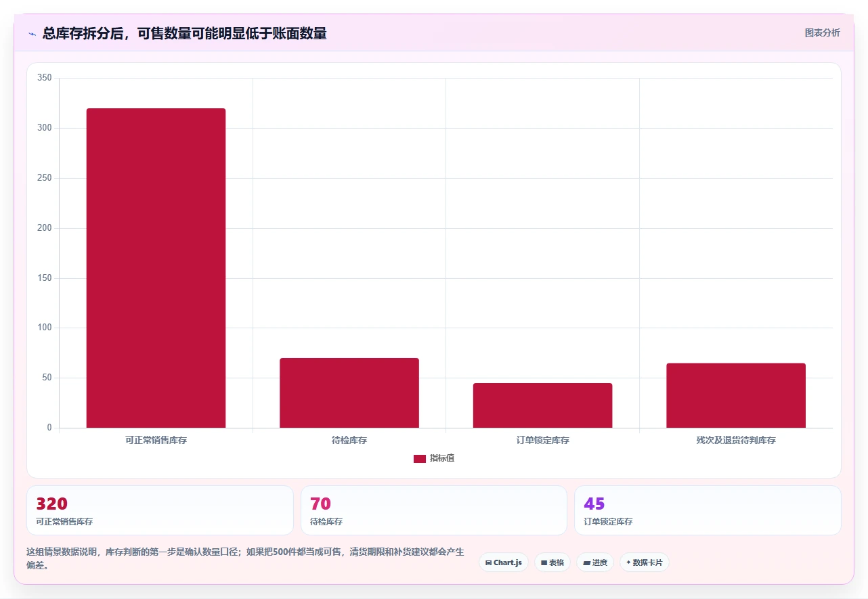868x599 pixels.
Task: Open the 图表分析 label in header
Action: point(822,32)
